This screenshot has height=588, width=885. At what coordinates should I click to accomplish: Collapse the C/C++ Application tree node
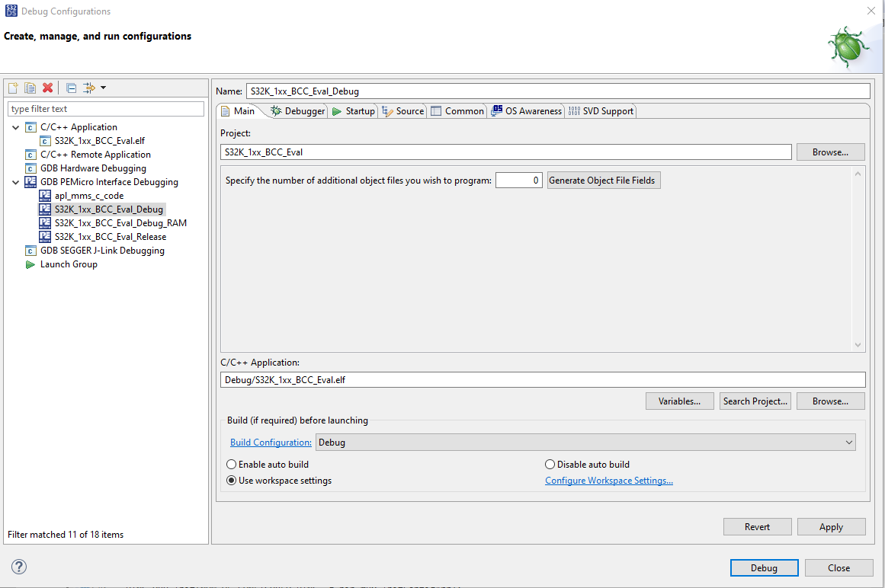point(16,127)
